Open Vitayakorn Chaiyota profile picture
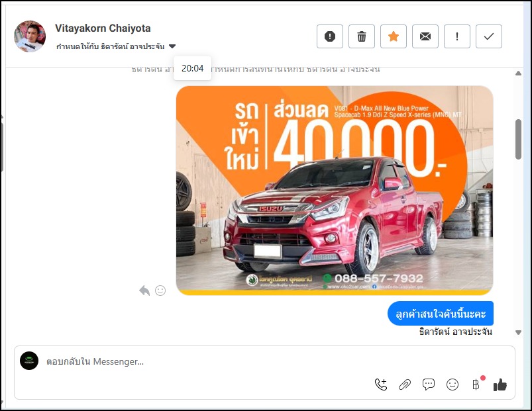 30,36
